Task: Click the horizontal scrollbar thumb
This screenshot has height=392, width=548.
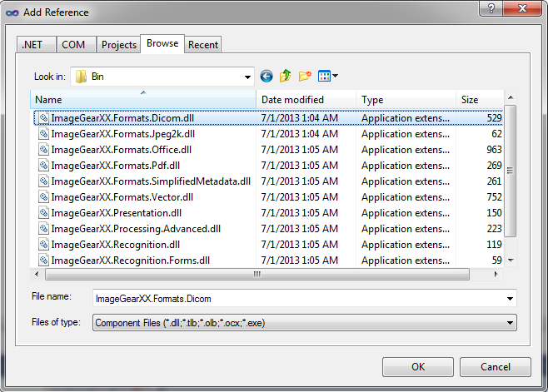Action: point(257,275)
